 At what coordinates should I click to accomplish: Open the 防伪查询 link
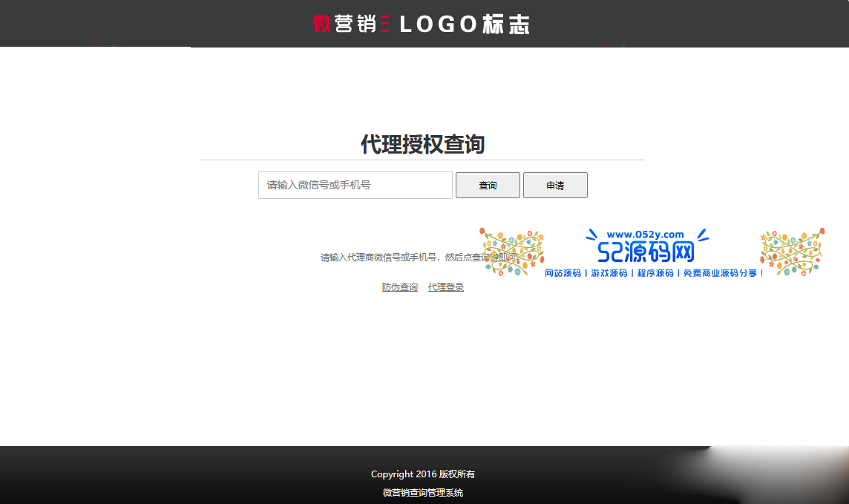coord(400,287)
